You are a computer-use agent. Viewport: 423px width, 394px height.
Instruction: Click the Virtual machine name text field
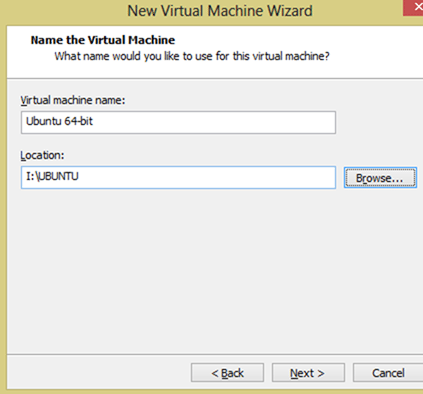pos(178,123)
